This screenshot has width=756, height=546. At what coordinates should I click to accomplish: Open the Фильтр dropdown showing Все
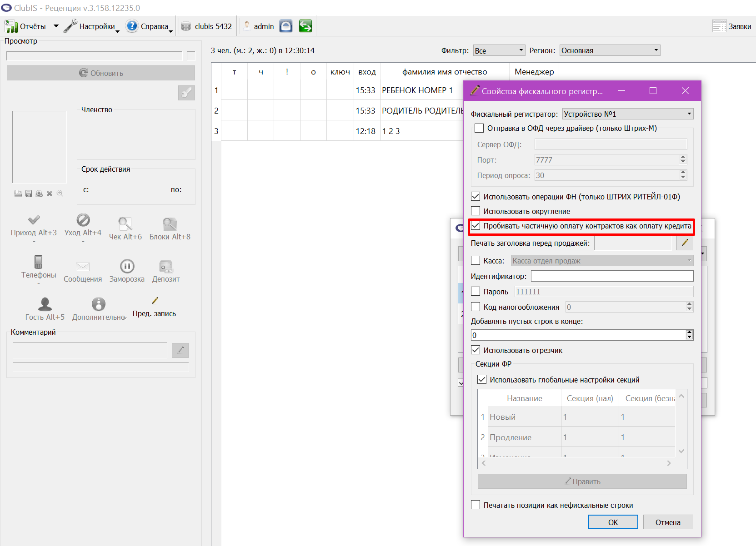[x=499, y=50]
